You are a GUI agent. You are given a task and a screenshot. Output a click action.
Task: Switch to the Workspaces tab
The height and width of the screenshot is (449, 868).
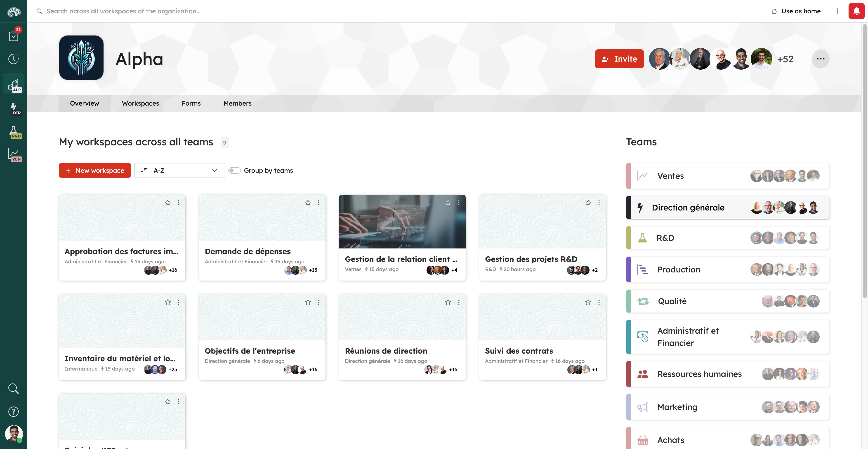pos(140,104)
